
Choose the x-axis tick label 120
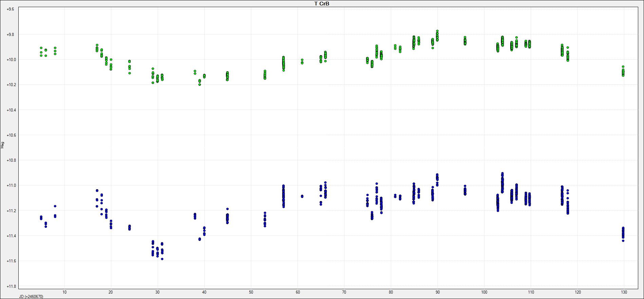click(578, 292)
